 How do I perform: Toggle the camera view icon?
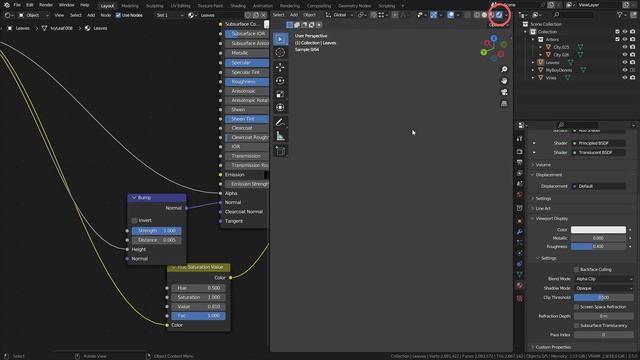(504, 92)
